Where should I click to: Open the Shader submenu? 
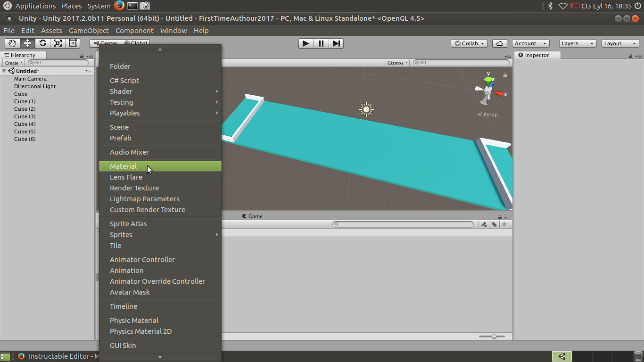click(160, 91)
